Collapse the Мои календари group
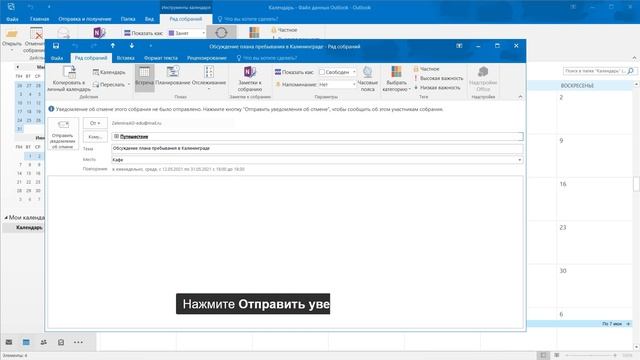The width and height of the screenshot is (640, 360). (x=6, y=218)
